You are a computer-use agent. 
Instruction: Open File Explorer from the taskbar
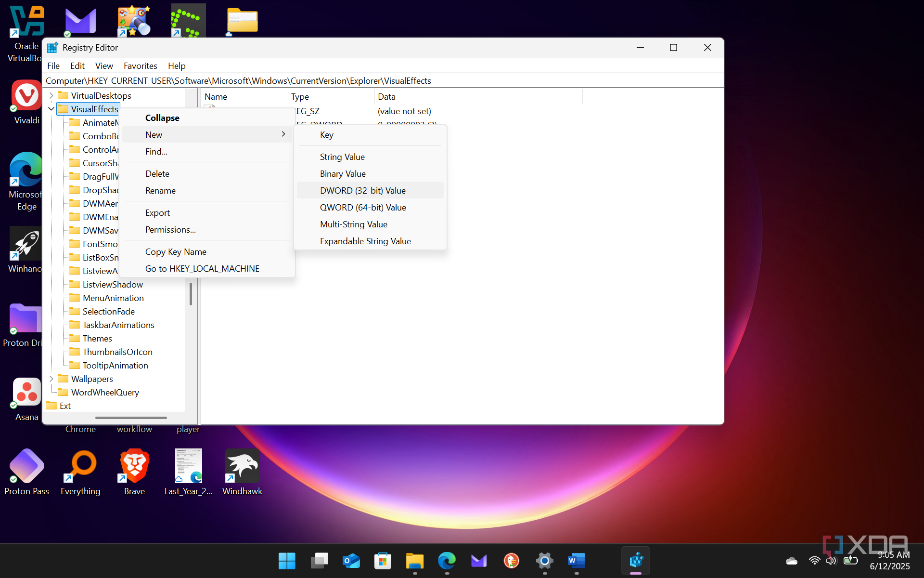point(415,561)
